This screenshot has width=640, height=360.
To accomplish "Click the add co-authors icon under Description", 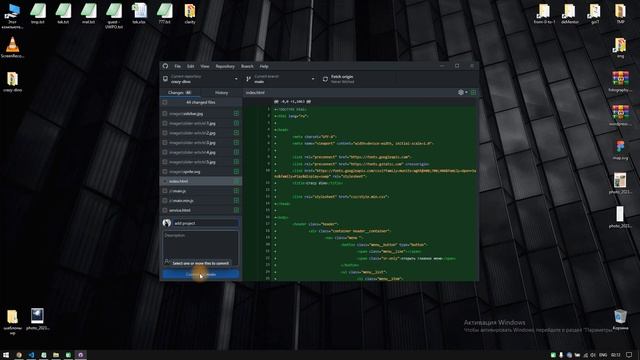I will [x=167, y=261].
